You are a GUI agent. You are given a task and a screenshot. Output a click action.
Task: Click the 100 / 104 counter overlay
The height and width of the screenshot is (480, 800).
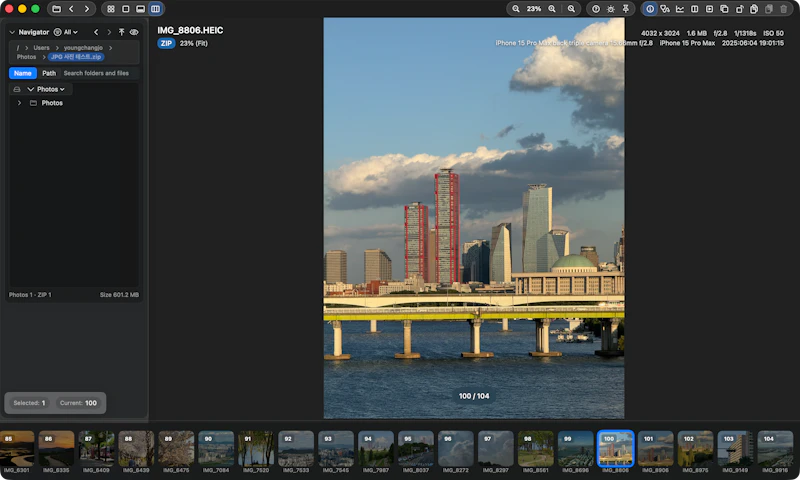click(x=474, y=396)
